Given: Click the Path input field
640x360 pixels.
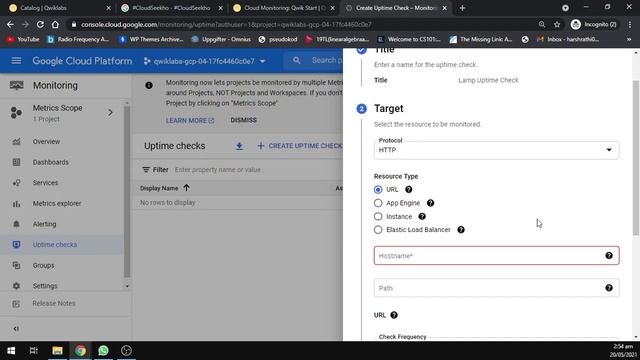Looking at the screenshot, I should (x=496, y=288).
